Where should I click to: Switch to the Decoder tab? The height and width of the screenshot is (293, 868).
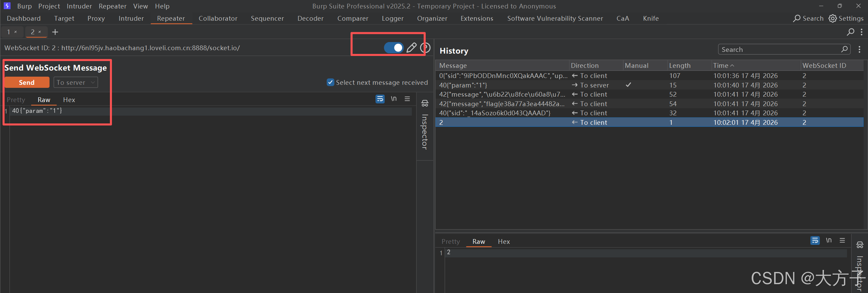[x=310, y=18]
